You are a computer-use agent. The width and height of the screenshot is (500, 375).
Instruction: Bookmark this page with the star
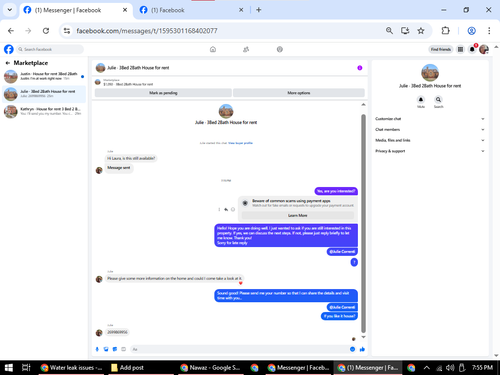point(421,31)
